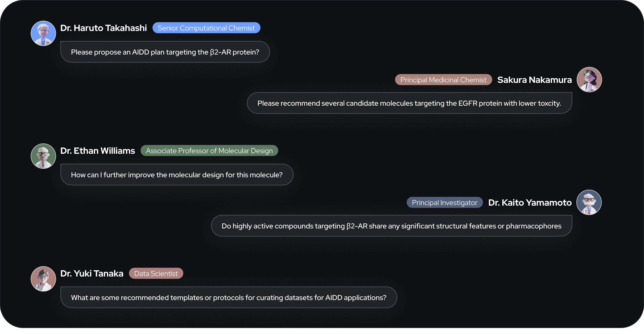
Task: Open Sakura Nakamura's name link
Action: (x=534, y=80)
